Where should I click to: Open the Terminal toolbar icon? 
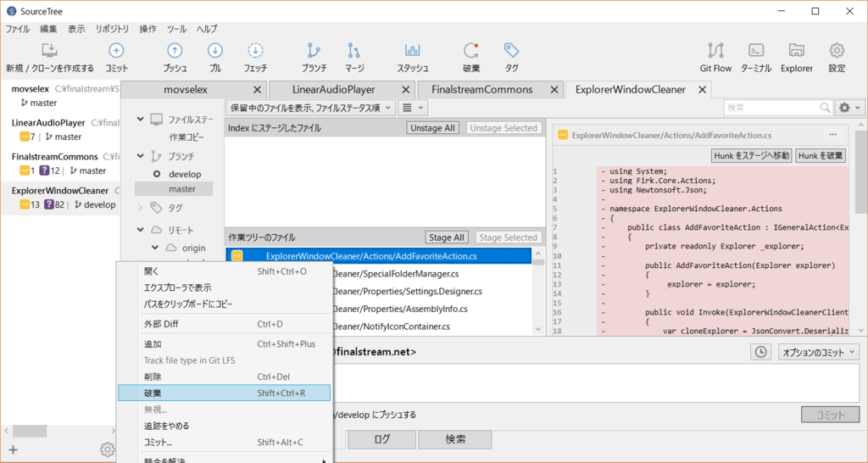755,50
